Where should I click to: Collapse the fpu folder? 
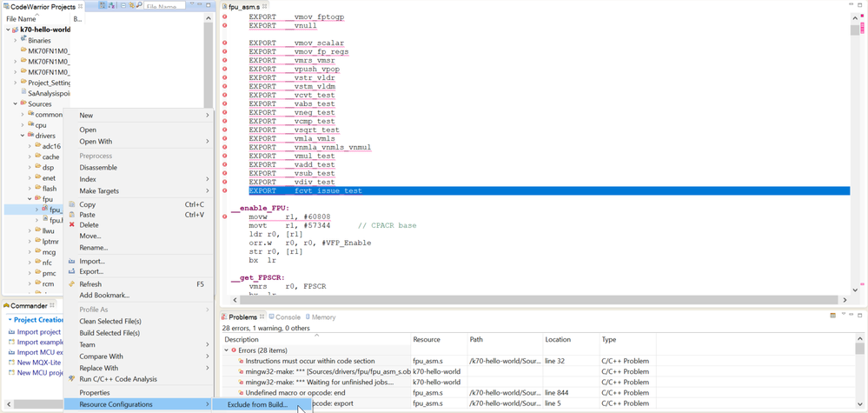(30, 199)
